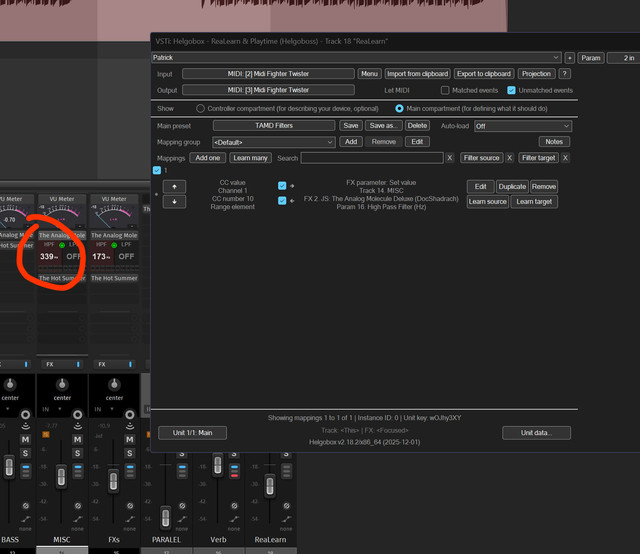Toggle phase invert on the Verb track
640x554 pixels.
point(234,506)
